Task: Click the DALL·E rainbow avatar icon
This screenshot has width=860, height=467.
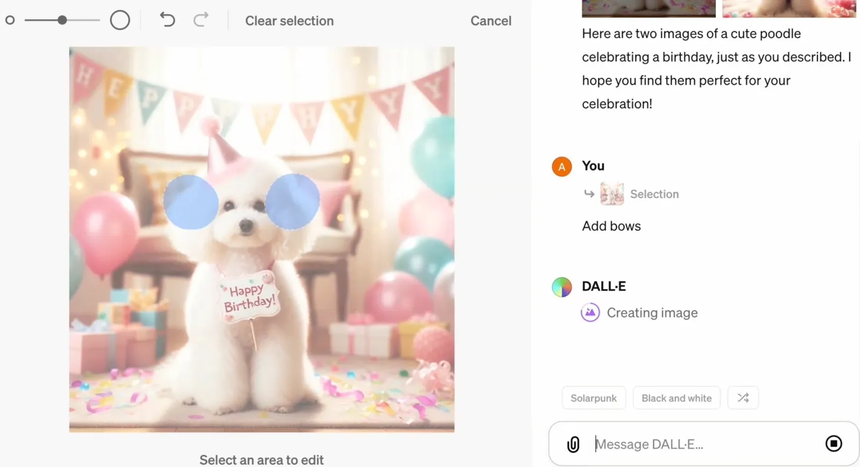Action: [x=562, y=287]
